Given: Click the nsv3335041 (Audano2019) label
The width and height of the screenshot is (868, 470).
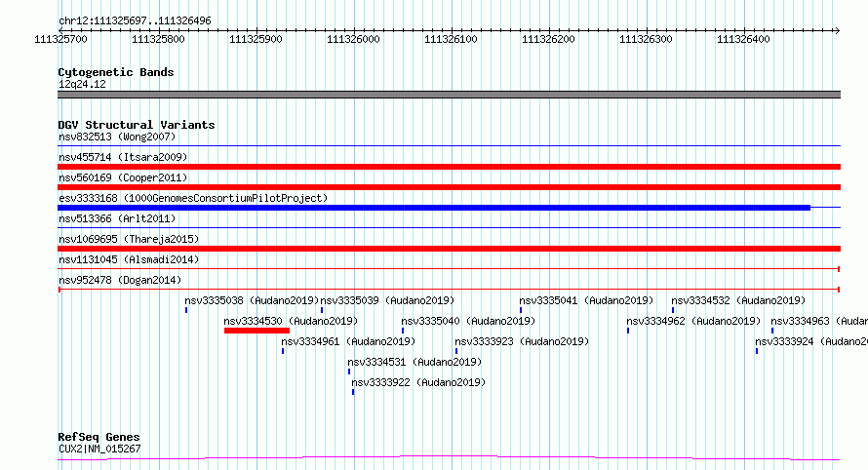Looking at the screenshot, I should (586, 300).
